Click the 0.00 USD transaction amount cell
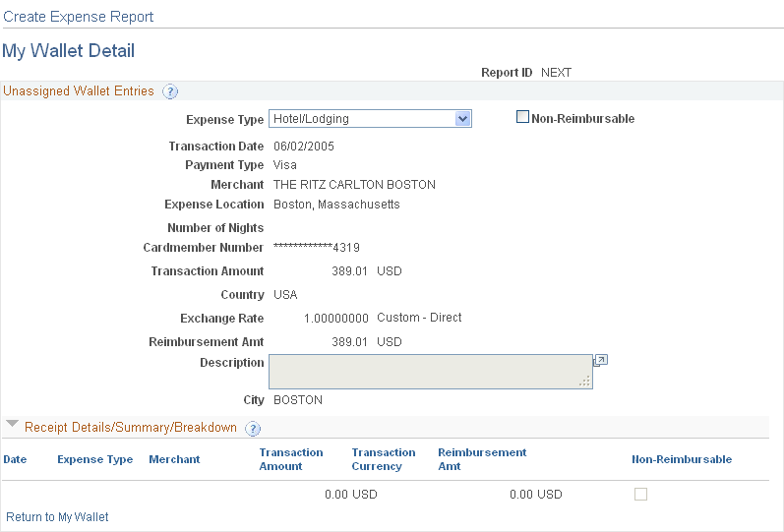This screenshot has width=784, height=532. point(351,495)
